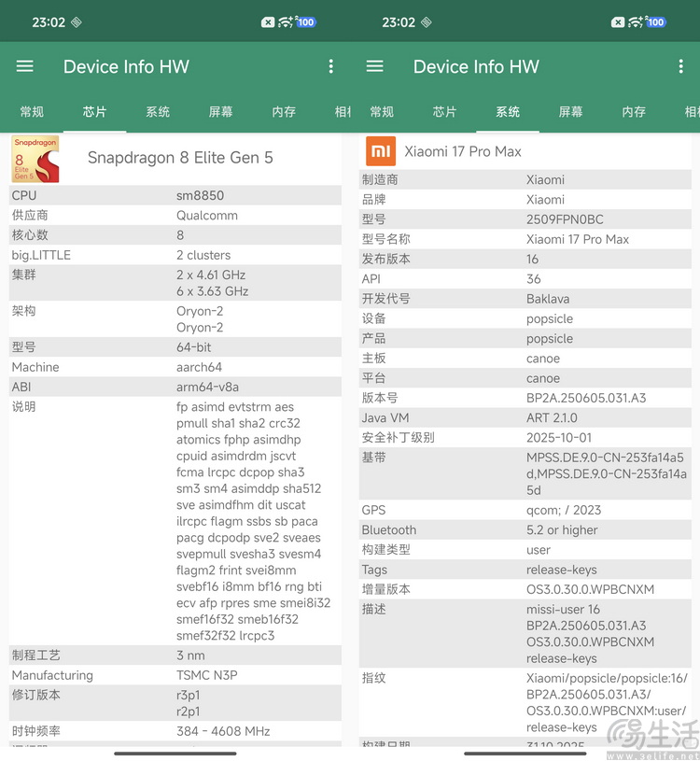Tap the 核心数 row
Image resolution: width=700 pixels, height=761 pixels.
point(175,235)
